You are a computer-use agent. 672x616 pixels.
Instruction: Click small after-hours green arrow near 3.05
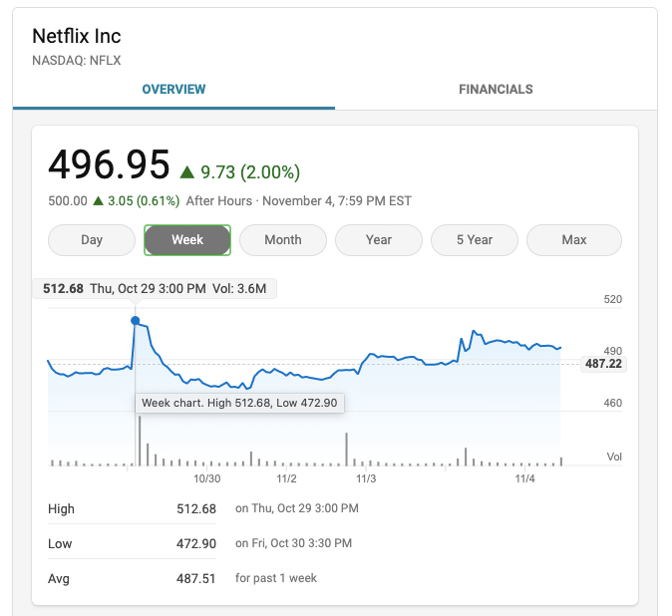point(98,201)
